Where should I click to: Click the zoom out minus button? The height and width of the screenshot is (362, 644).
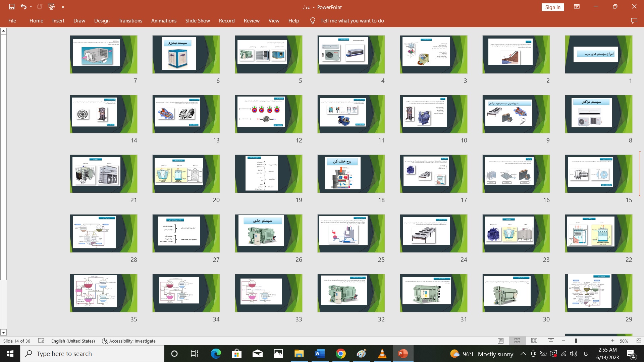pos(563,341)
